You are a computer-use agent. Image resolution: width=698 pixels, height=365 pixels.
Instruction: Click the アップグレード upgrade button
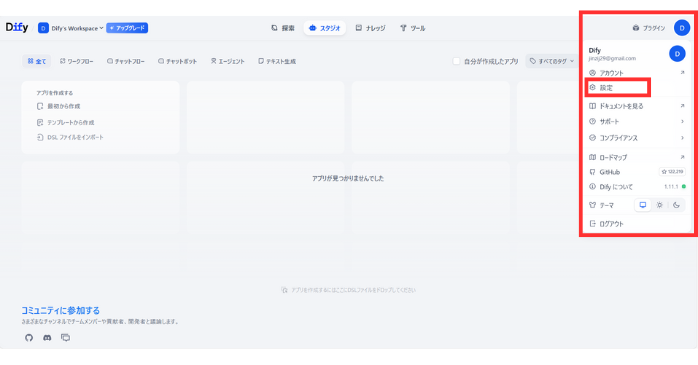pyautogui.click(x=127, y=28)
